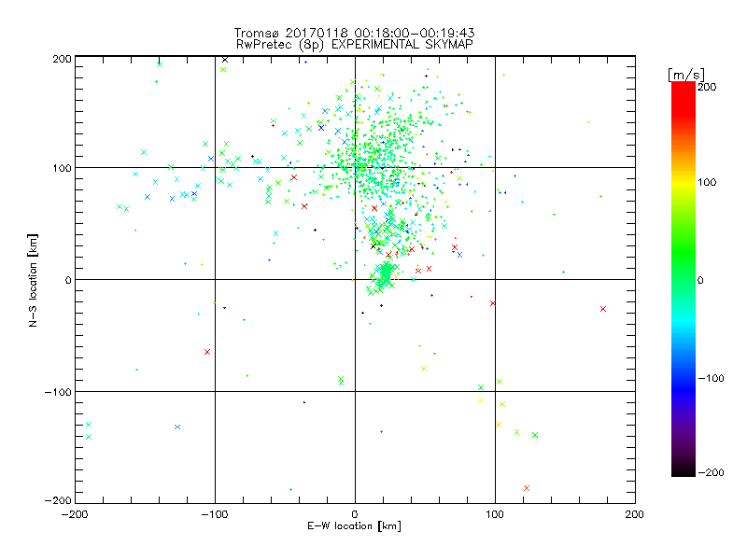Click the black X marker at the top left
Viewport: 747px width, 560px height.
(x=225, y=60)
